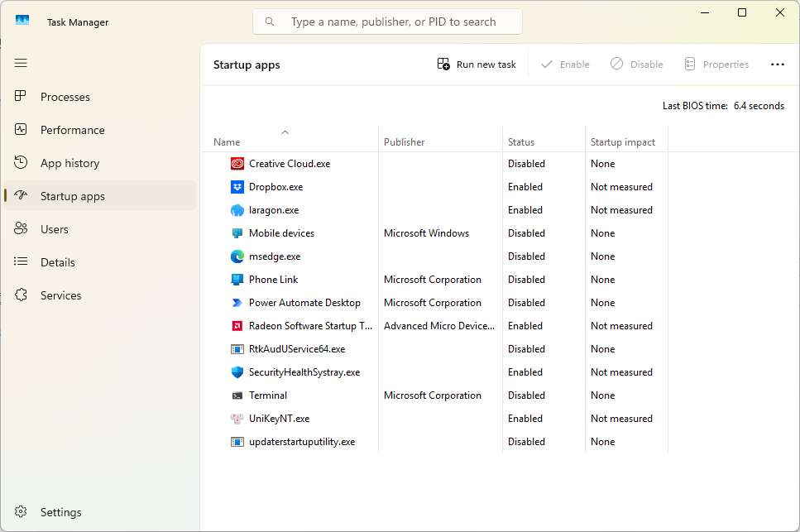Click the Processes sidebar icon
The image size is (800, 532).
(x=21, y=96)
